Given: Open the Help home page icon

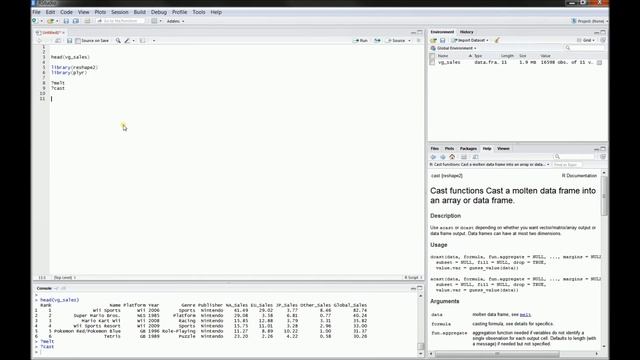Looking at the screenshot, I should [452, 157].
